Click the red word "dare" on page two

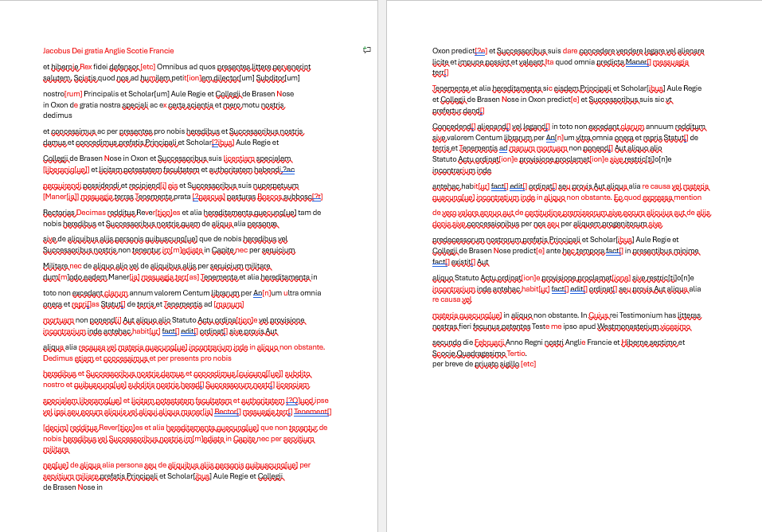(570, 51)
